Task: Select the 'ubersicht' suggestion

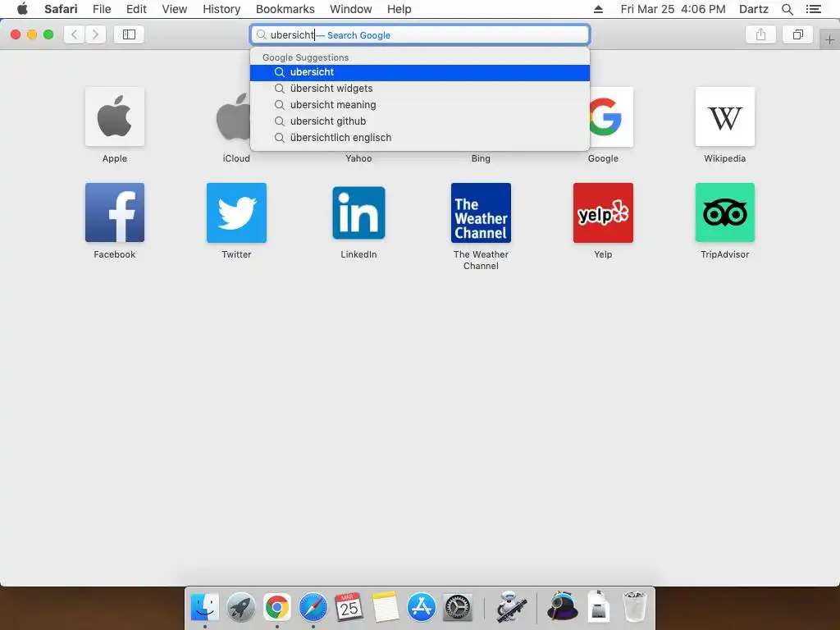Action: click(x=420, y=72)
